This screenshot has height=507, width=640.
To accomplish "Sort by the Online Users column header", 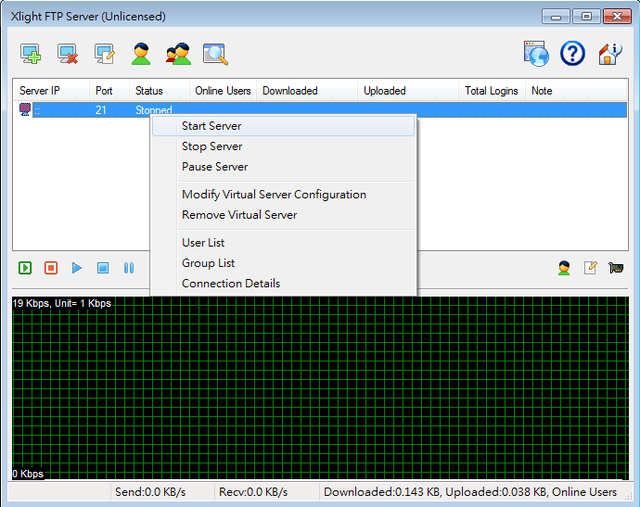I will click(223, 91).
